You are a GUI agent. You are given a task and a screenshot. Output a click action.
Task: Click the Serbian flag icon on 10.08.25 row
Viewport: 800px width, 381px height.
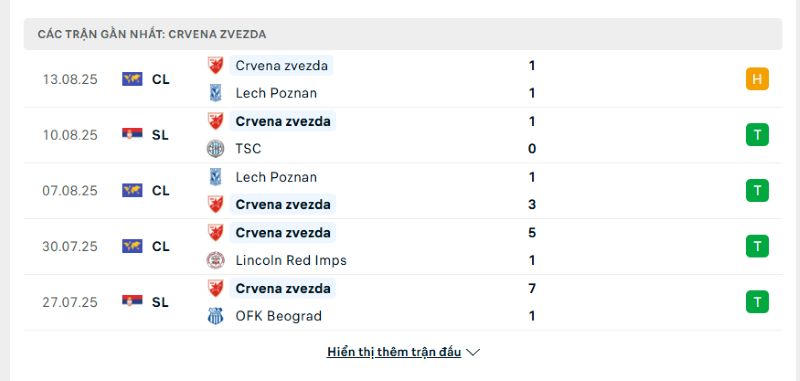pyautogui.click(x=132, y=134)
